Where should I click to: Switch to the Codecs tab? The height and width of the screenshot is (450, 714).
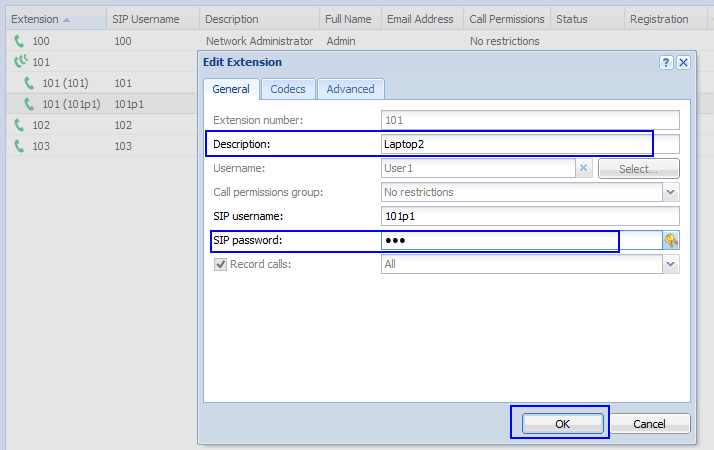pos(288,89)
